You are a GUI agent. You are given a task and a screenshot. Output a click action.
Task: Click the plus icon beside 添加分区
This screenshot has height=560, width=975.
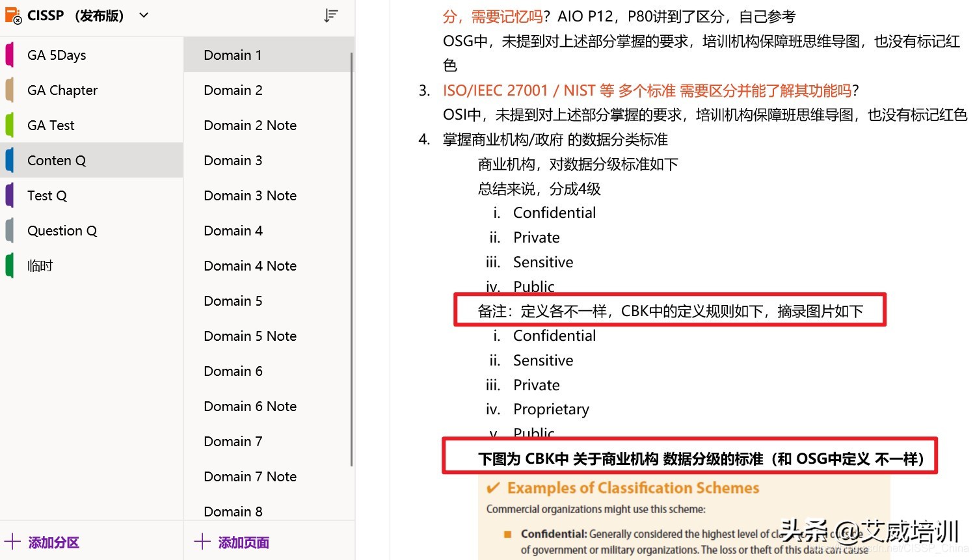(13, 542)
